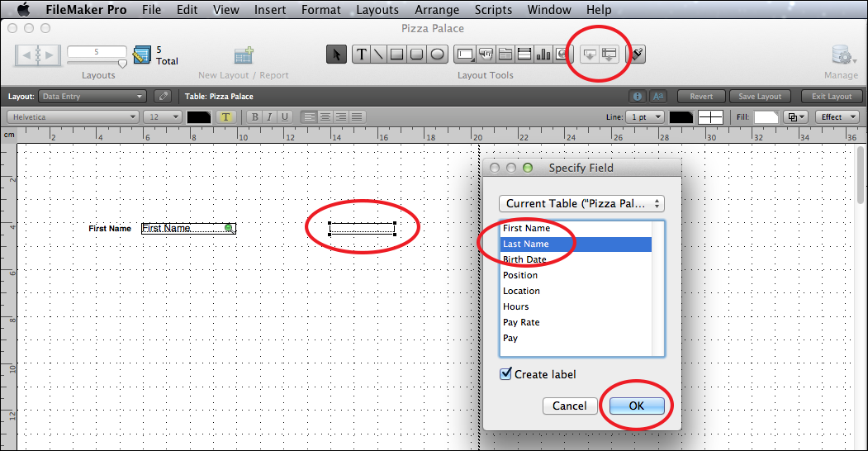Toggle Italic formatting
This screenshot has width=868, height=451.
pos(269,116)
